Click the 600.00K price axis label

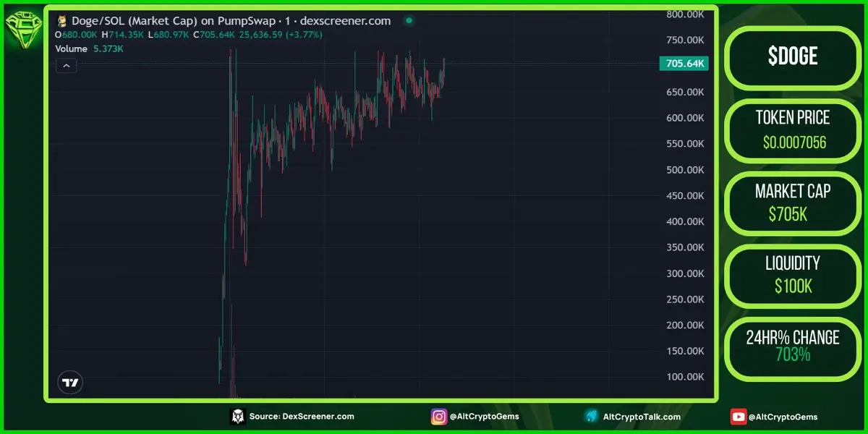[684, 118]
